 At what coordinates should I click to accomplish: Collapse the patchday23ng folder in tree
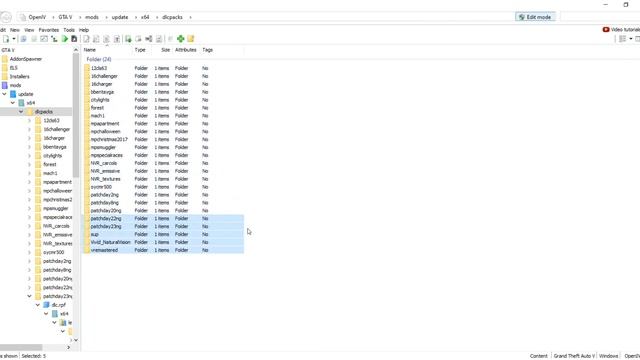click(29, 296)
